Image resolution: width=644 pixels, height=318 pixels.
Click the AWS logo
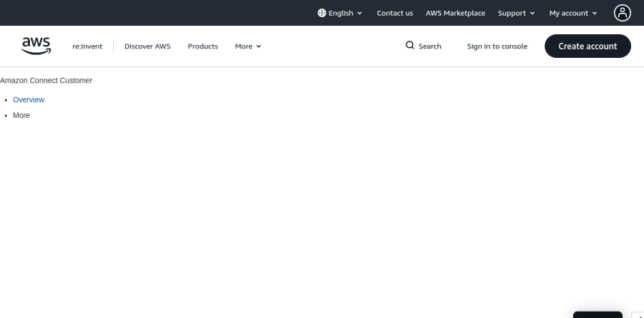pyautogui.click(x=36, y=46)
